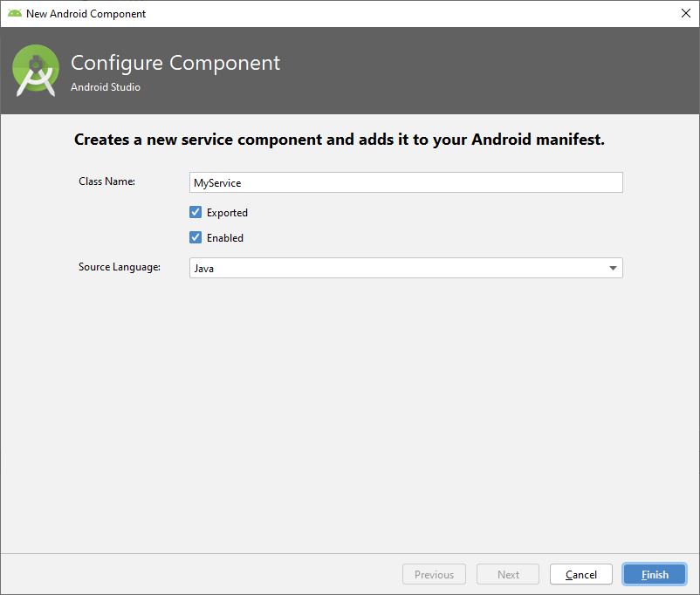Click the "Source Language:" label

(x=120, y=267)
